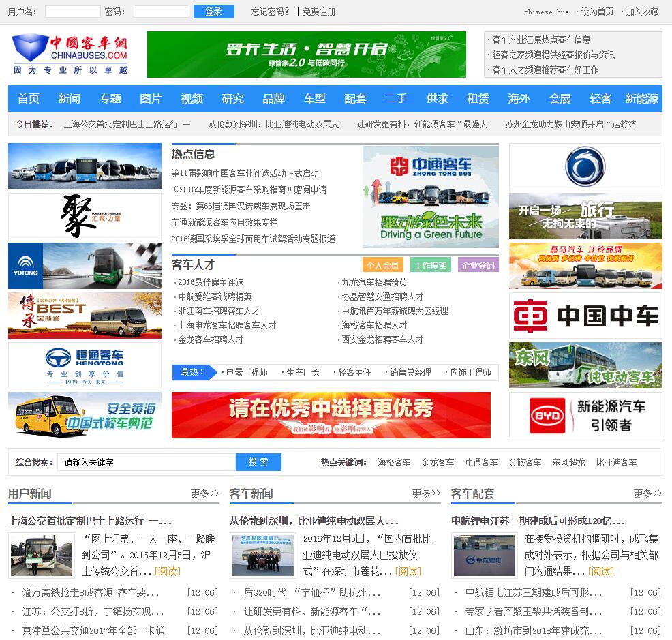Click the 登录 button
672x640 pixels.
214,12
